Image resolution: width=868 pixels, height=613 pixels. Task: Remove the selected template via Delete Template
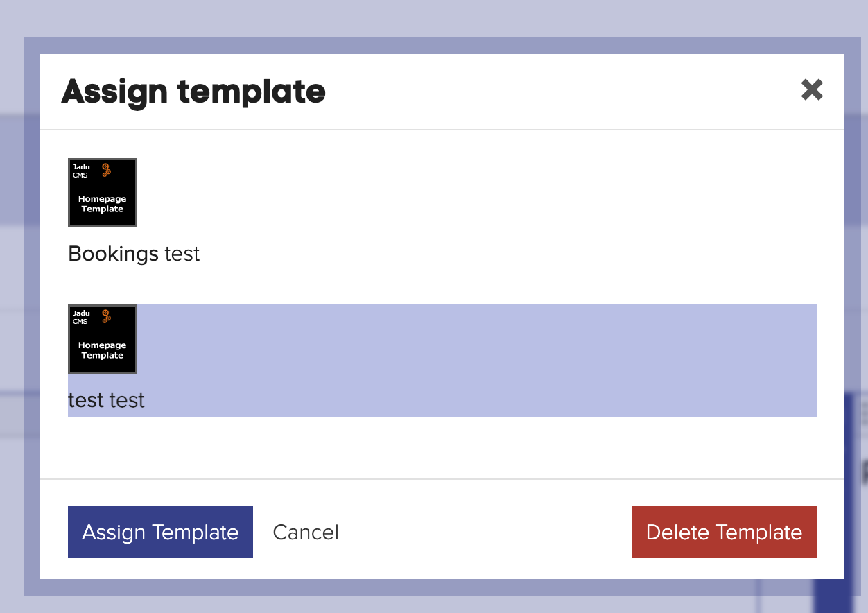[x=724, y=532]
